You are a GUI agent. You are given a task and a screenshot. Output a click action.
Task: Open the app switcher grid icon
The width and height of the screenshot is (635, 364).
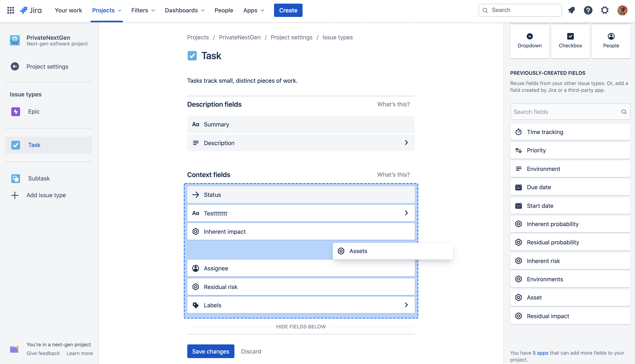coord(10,10)
